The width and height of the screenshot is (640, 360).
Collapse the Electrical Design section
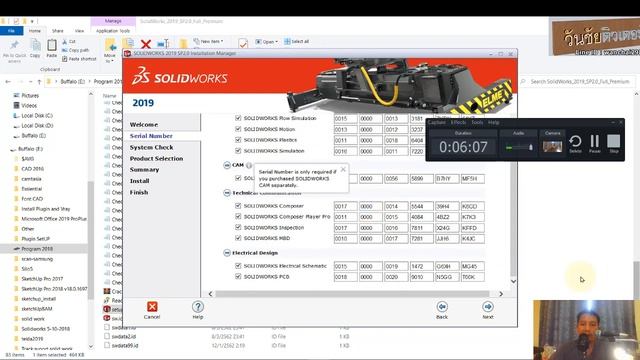pos(227,253)
